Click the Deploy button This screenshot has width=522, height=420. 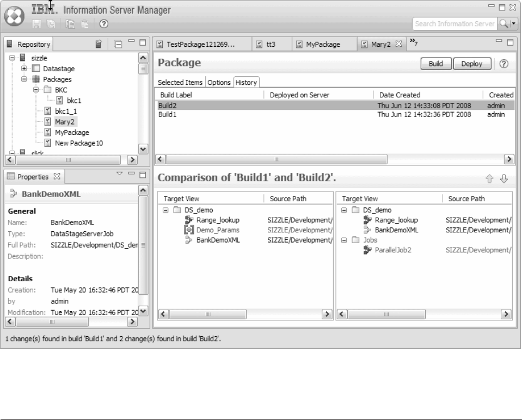coord(472,64)
